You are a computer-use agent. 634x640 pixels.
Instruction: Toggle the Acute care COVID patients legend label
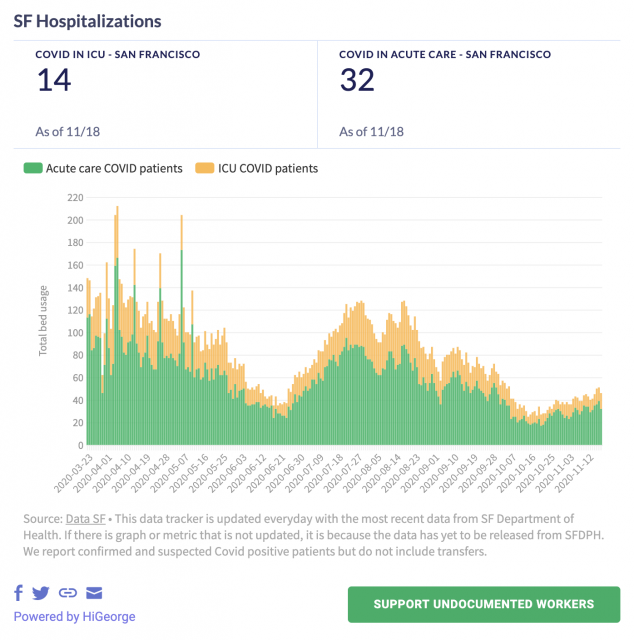click(114, 169)
